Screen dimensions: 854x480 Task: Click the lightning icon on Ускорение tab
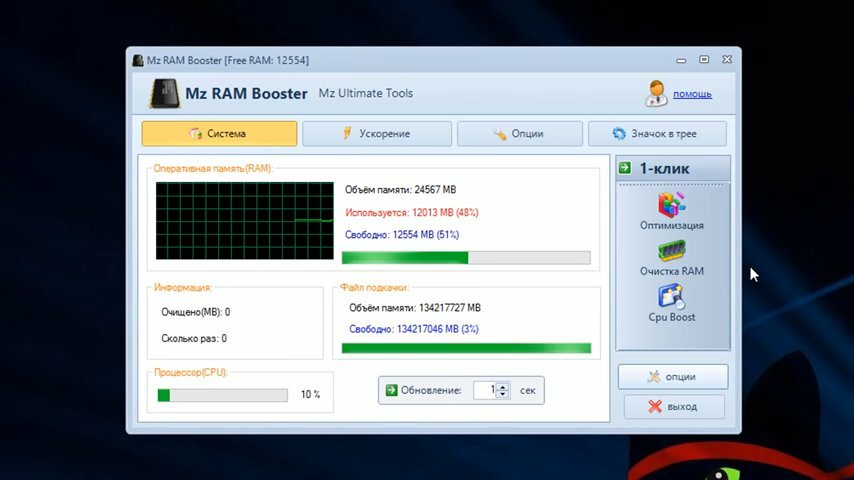[x=347, y=133]
